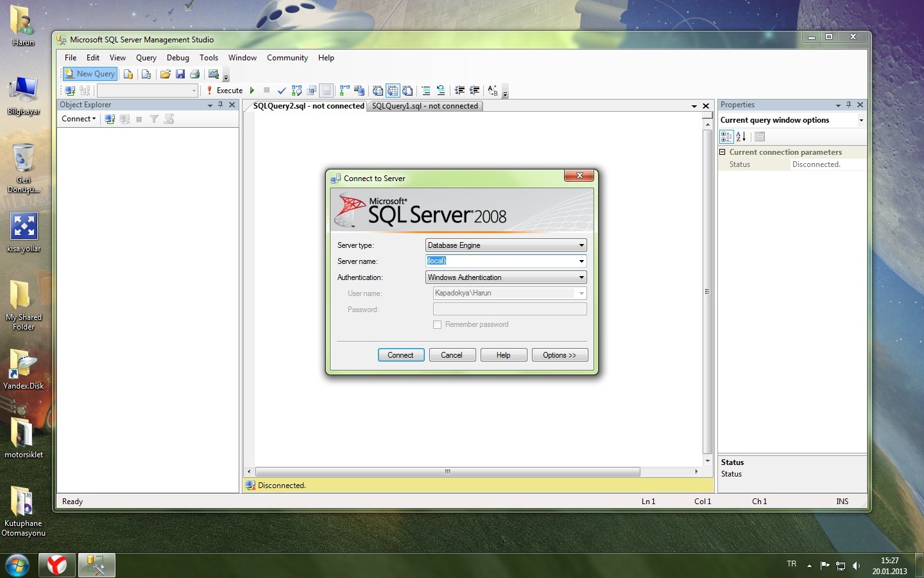Open the Tools menu
Image resolution: width=924 pixels, height=578 pixels.
(x=209, y=58)
